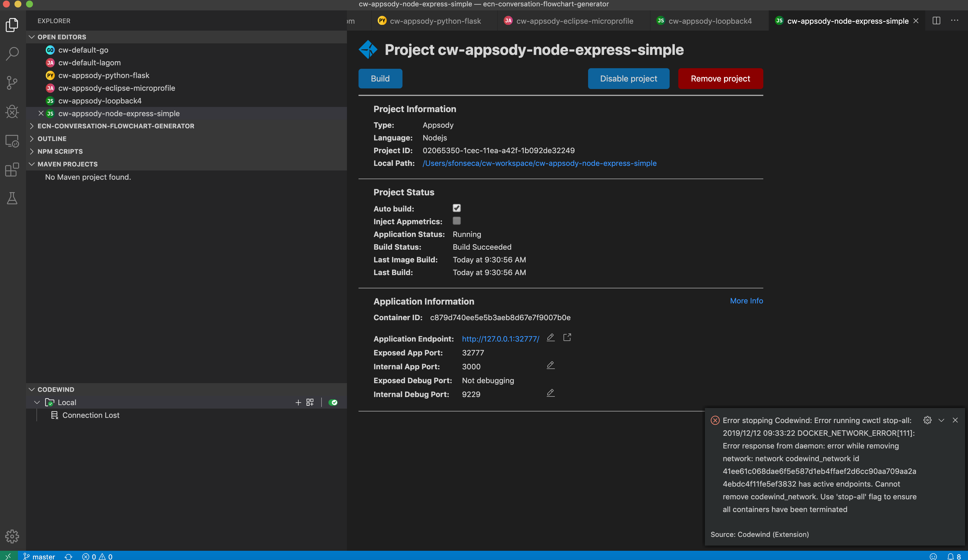Enable the Inject Appmetrics checkbox
This screenshot has height=560, width=968.
pos(457,221)
